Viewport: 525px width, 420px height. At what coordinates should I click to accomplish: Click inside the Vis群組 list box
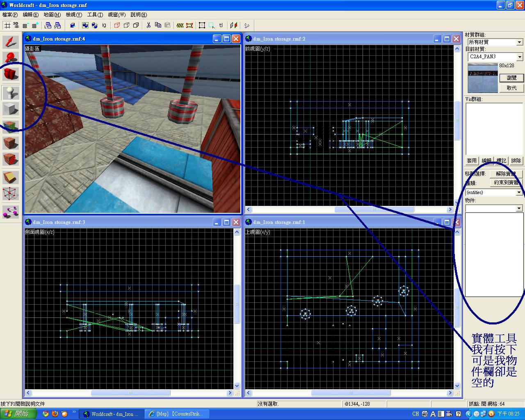[494, 128]
